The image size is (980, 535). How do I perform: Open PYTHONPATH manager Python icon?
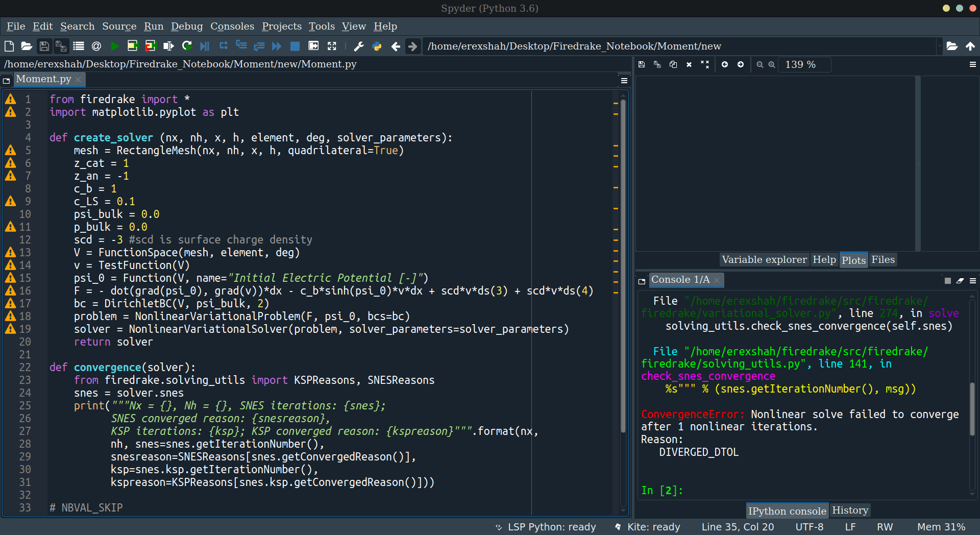point(377,46)
